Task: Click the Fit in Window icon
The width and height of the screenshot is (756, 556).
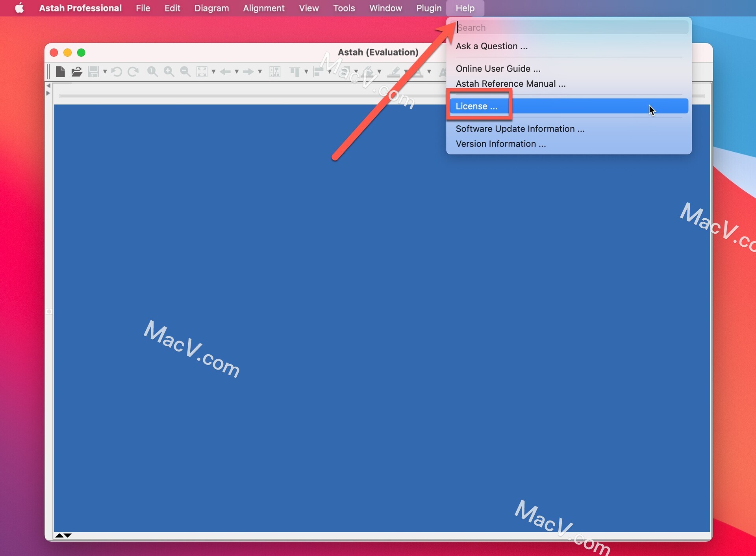Action: 202,72
